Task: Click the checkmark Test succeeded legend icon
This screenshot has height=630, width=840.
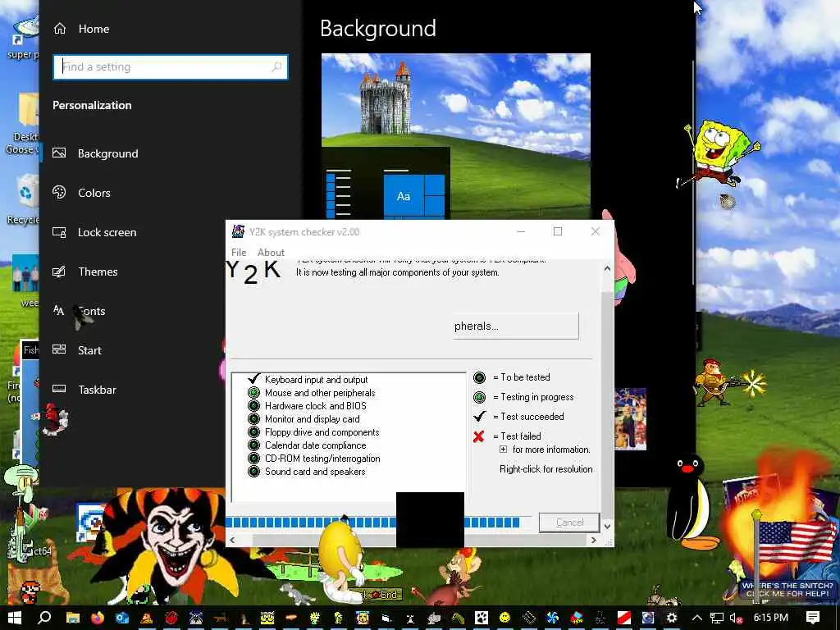Action: coord(479,416)
